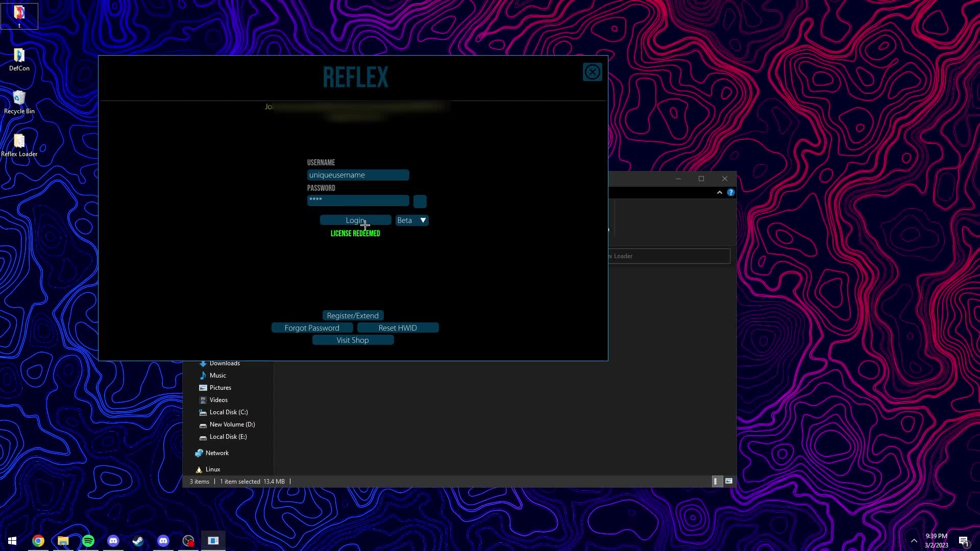Maximize the File Explorer window
980x551 pixels.
pyautogui.click(x=701, y=179)
